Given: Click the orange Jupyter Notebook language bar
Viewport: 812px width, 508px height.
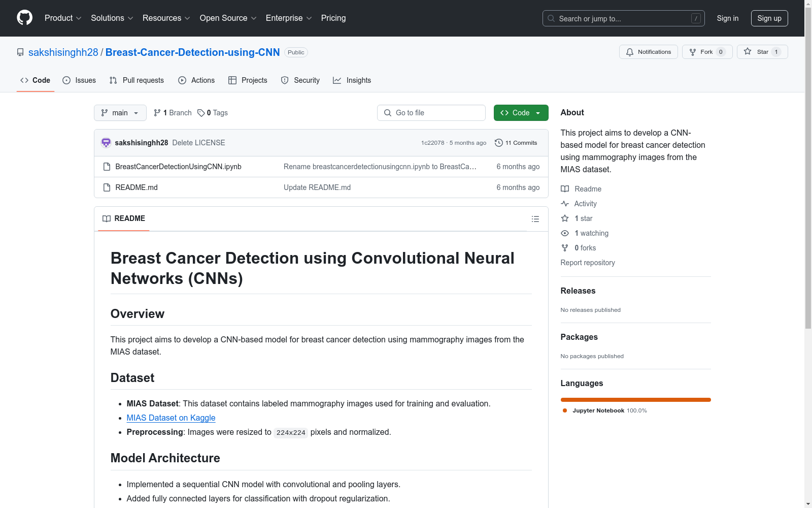Looking at the screenshot, I should (635, 400).
